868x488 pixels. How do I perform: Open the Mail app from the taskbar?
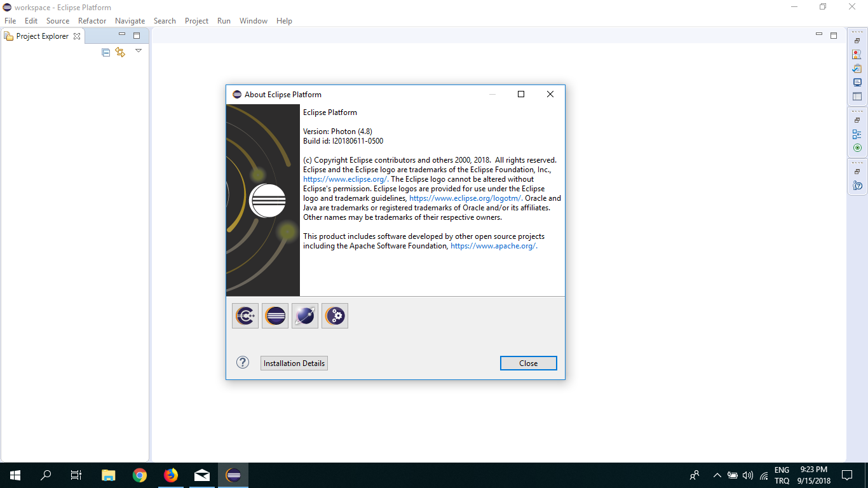[x=202, y=475]
